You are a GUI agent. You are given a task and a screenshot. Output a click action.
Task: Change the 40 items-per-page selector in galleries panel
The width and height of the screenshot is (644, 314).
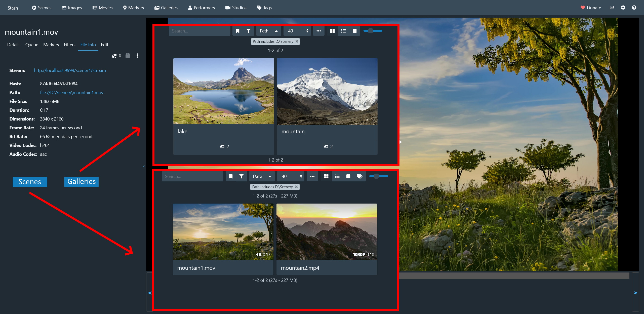click(297, 31)
